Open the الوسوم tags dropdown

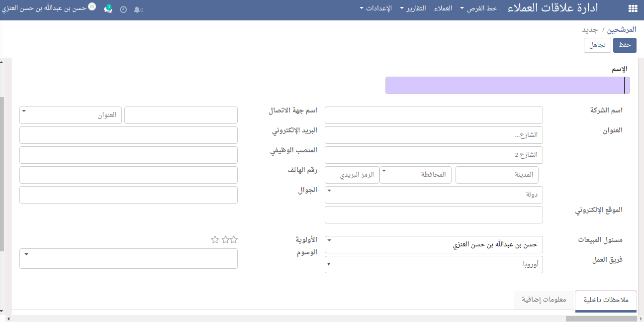coord(128,258)
